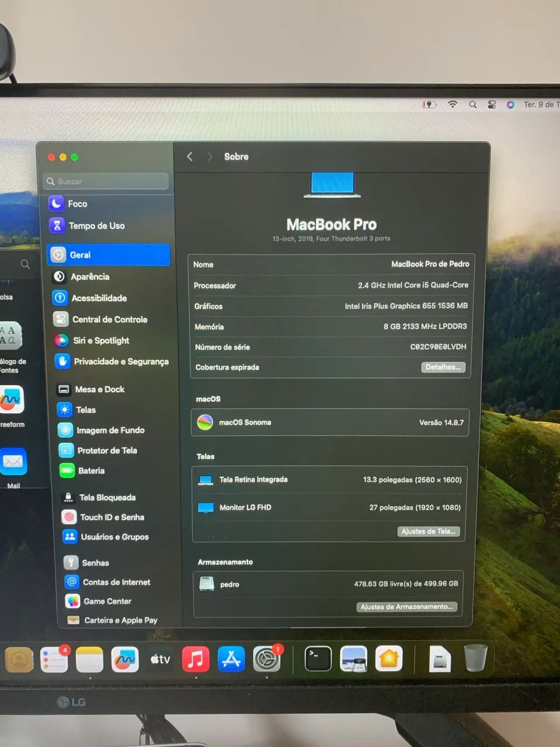Open Reminders from the Dock
This screenshot has width=560, height=747.
click(x=54, y=659)
